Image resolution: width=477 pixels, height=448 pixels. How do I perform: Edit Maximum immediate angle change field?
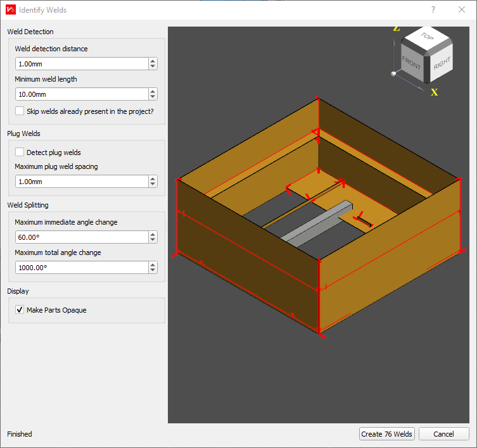(x=82, y=237)
